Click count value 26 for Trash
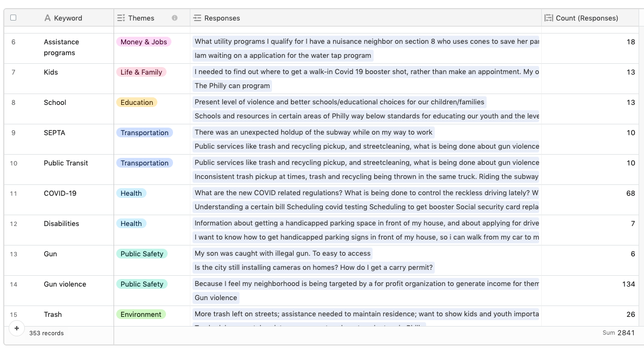 click(x=630, y=315)
